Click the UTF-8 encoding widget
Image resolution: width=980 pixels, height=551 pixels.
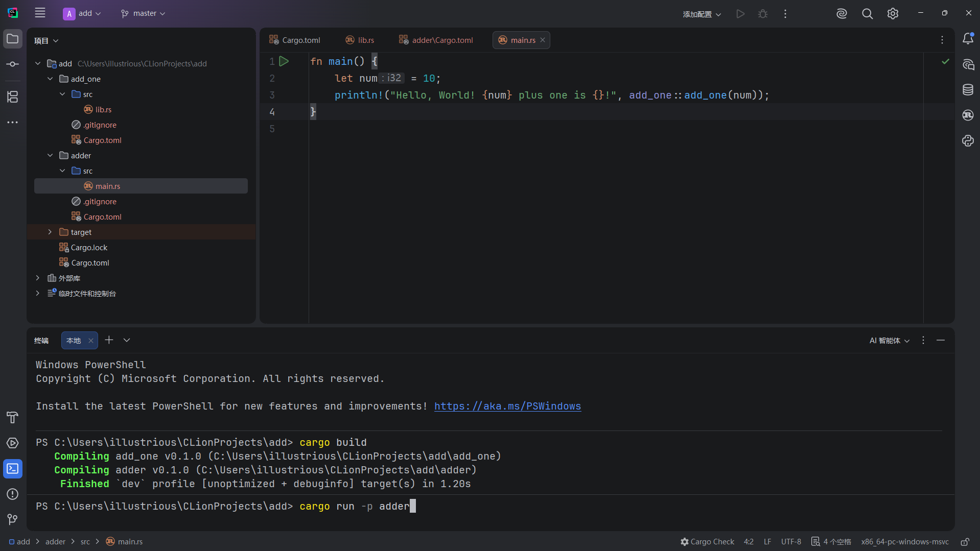coord(791,542)
